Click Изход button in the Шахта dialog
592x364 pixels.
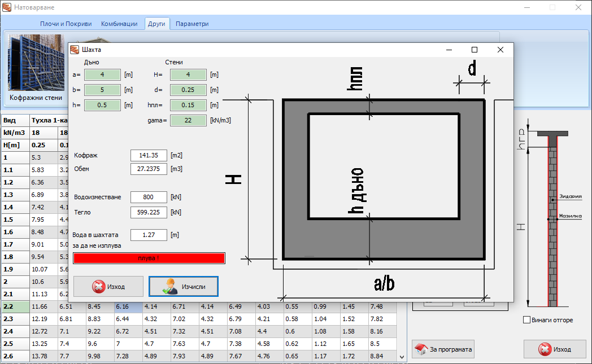click(109, 287)
